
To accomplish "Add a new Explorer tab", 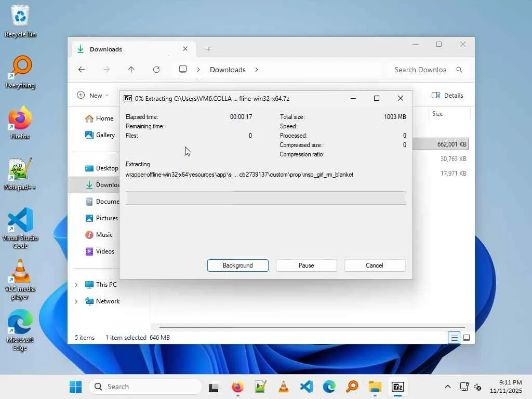I will 208,49.
